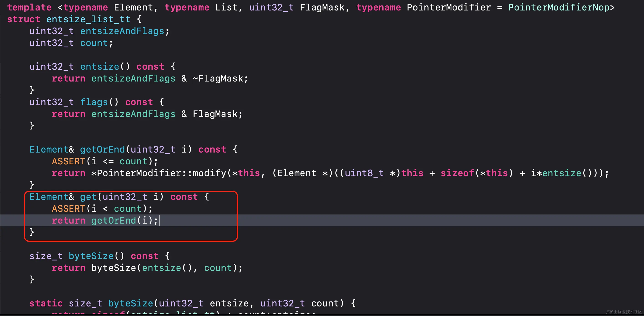Click PointerModifier::modify in the return statement

[161, 173]
